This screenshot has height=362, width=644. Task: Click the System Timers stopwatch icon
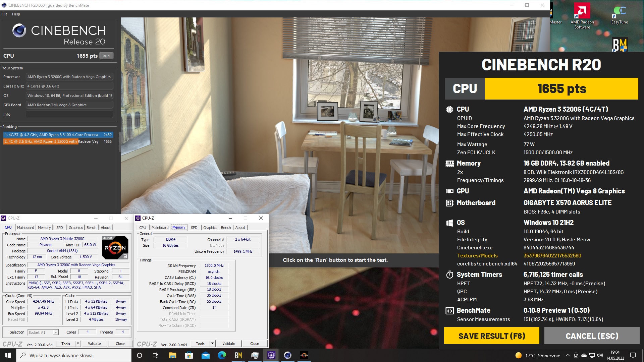point(449,275)
